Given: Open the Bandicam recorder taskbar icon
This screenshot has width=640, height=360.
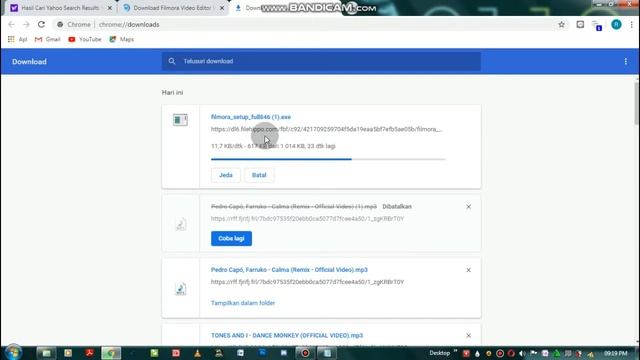Looking at the screenshot, I should click(305, 353).
